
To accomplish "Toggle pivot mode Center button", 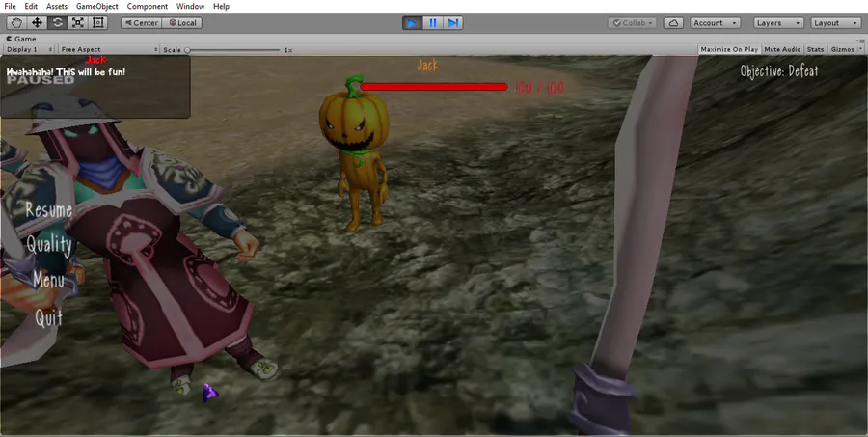I will click(x=141, y=23).
